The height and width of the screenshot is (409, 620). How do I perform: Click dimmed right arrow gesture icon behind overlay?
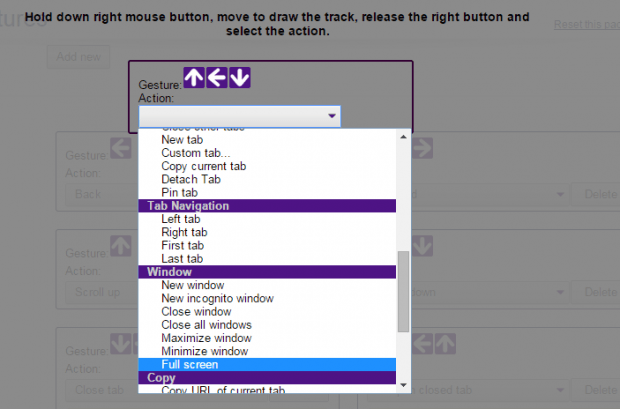[x=422, y=148]
